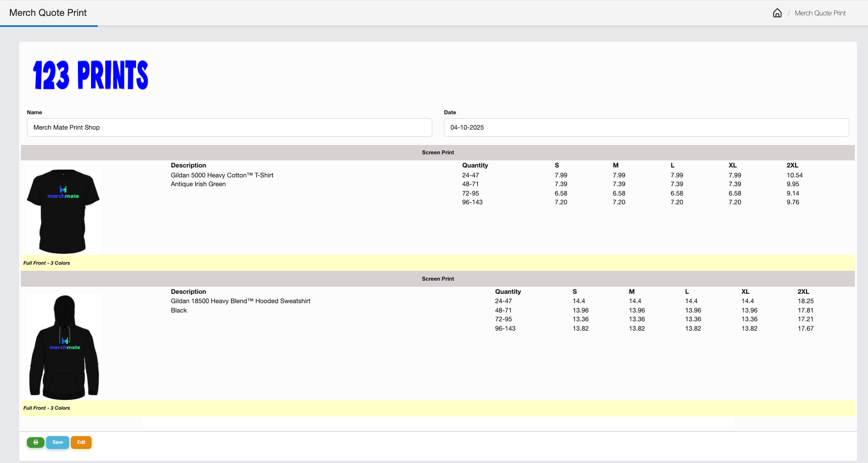Screen dimensions: 868x463
Task: Click into the Name input field
Action: (229, 127)
